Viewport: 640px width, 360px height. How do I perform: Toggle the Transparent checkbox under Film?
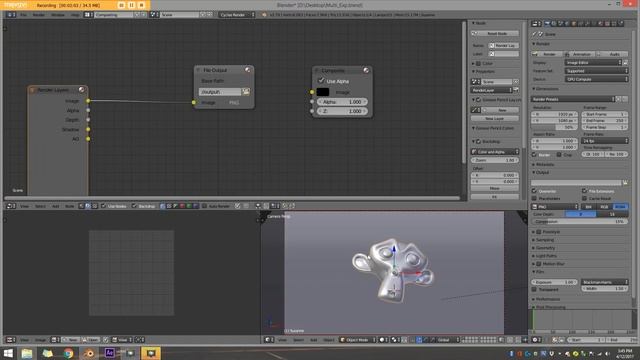click(534, 289)
